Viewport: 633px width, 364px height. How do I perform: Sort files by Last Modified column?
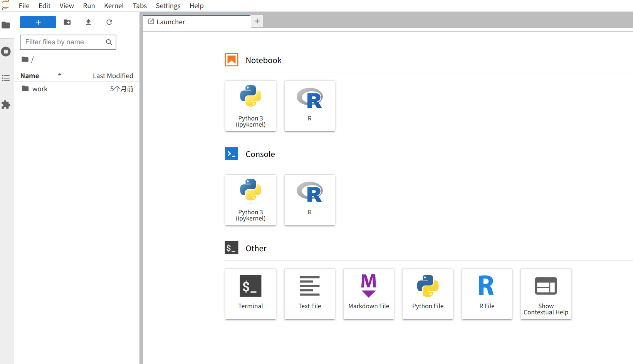click(x=112, y=76)
